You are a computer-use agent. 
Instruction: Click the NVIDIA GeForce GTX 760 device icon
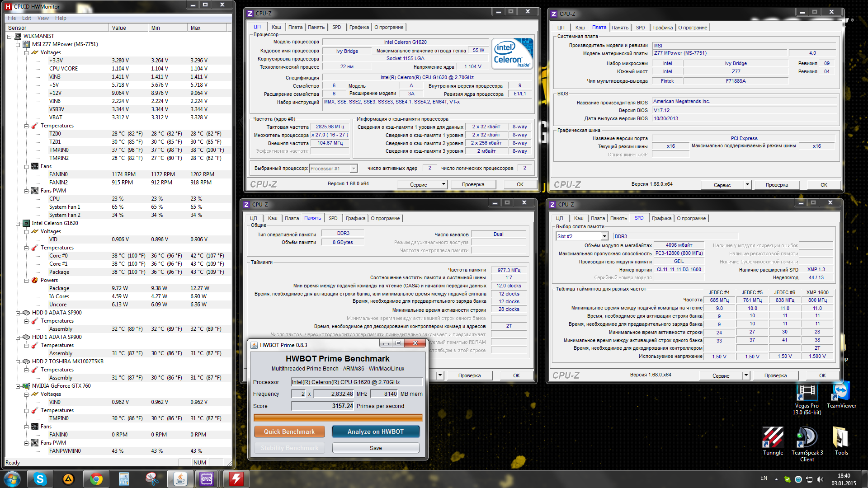(x=26, y=386)
